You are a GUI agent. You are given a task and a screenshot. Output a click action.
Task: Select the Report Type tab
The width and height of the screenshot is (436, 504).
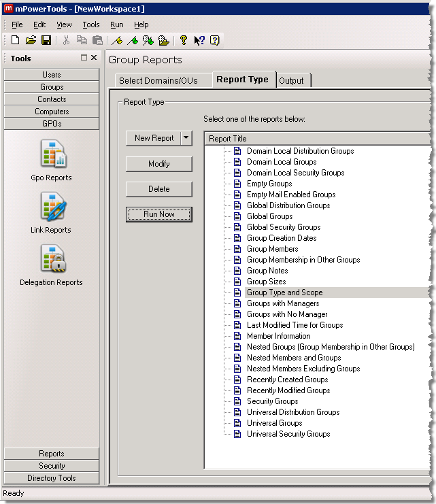tap(244, 80)
